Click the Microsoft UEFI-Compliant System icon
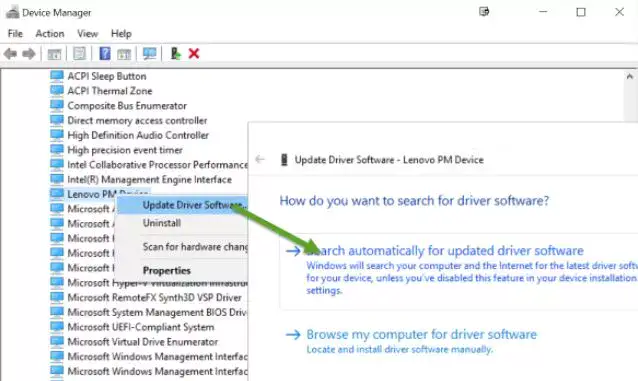The image size is (638, 381). pos(57,326)
